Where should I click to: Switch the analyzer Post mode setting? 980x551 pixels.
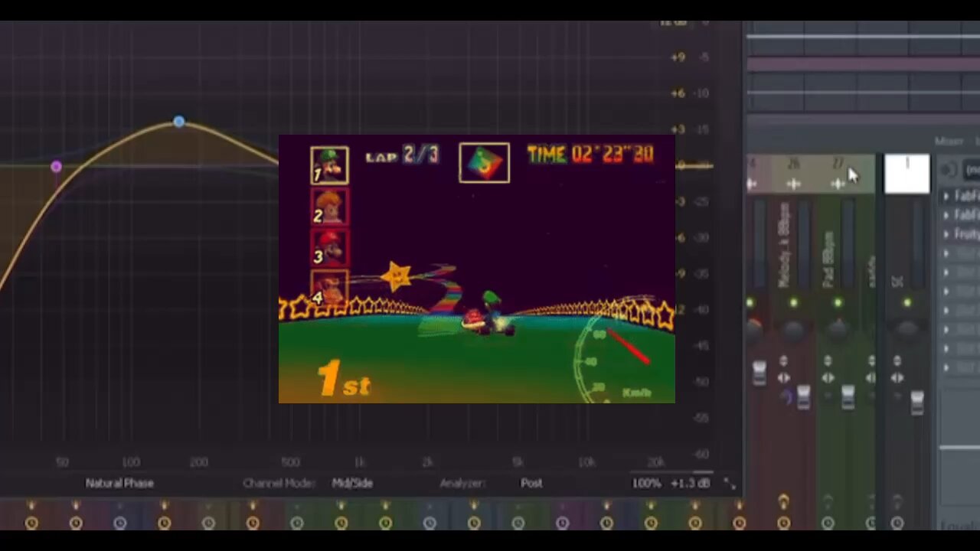point(531,483)
